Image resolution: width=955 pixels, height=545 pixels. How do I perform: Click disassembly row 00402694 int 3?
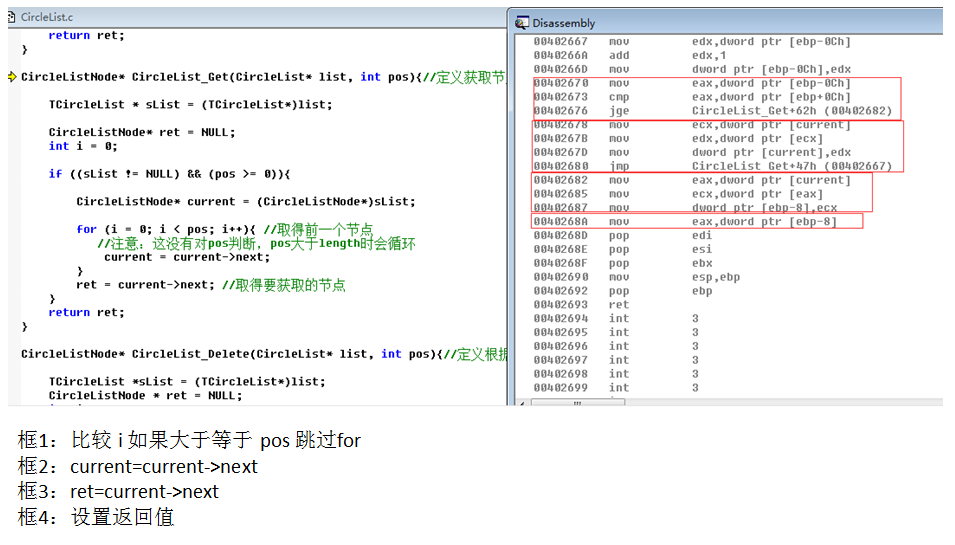click(x=616, y=318)
